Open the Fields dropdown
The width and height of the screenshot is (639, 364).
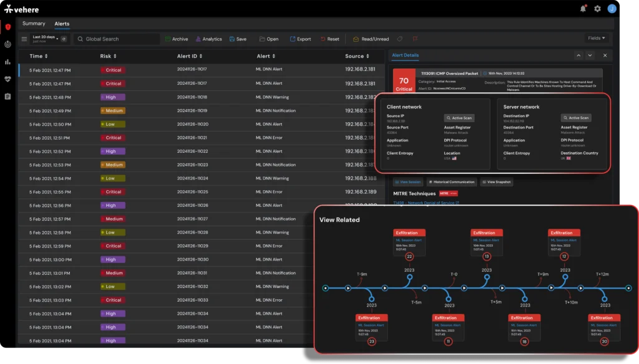596,38
